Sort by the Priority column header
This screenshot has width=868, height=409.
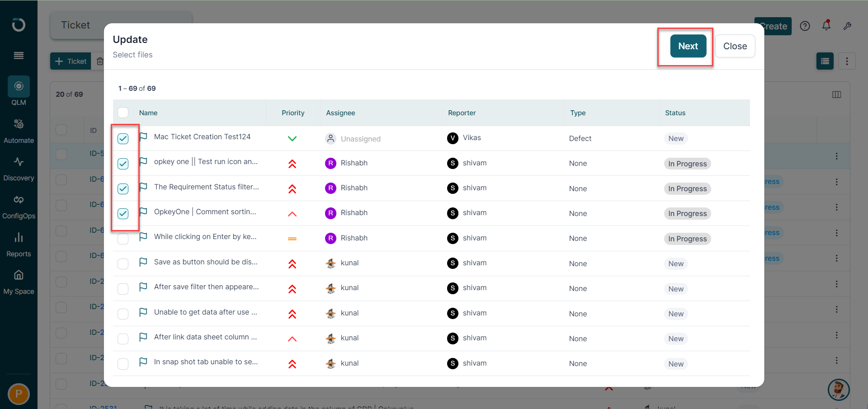click(293, 113)
